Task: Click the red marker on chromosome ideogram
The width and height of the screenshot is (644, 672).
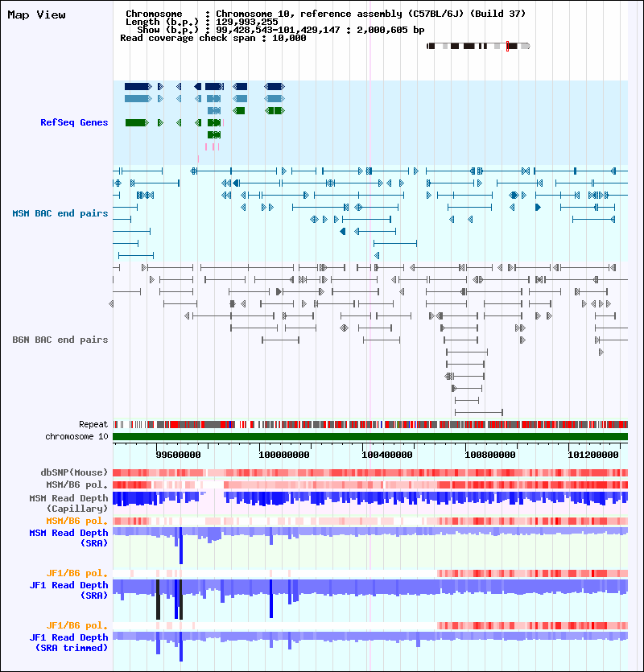Action: pyautogui.click(x=508, y=47)
